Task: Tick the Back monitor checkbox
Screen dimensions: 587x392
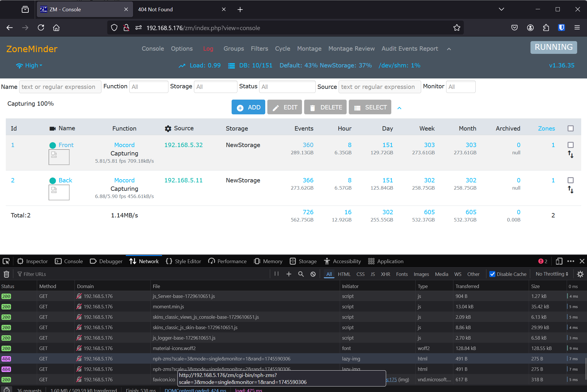Action: (x=570, y=180)
